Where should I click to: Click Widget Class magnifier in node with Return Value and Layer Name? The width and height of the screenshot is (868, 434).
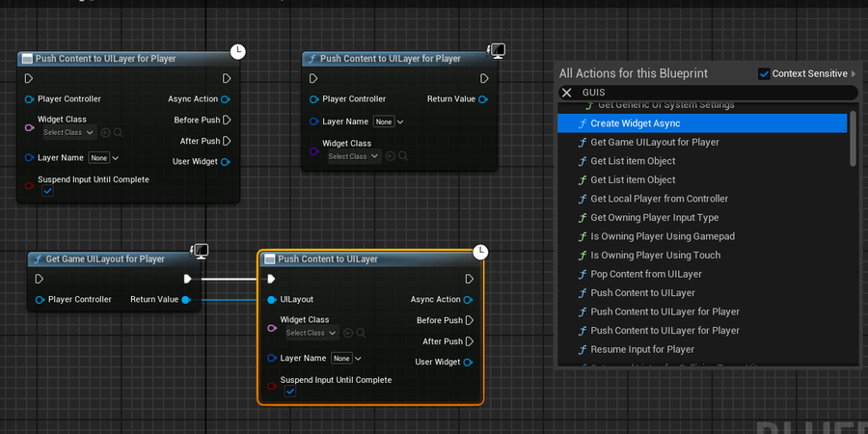tap(403, 156)
